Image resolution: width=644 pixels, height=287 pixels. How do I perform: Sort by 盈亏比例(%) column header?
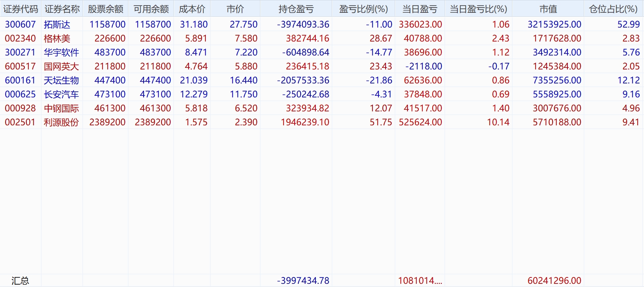click(363, 9)
